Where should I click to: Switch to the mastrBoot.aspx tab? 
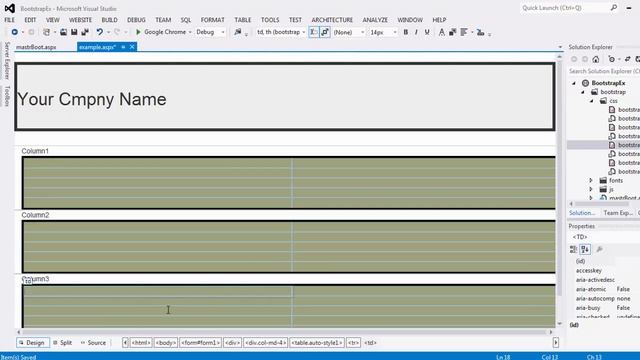(36, 47)
